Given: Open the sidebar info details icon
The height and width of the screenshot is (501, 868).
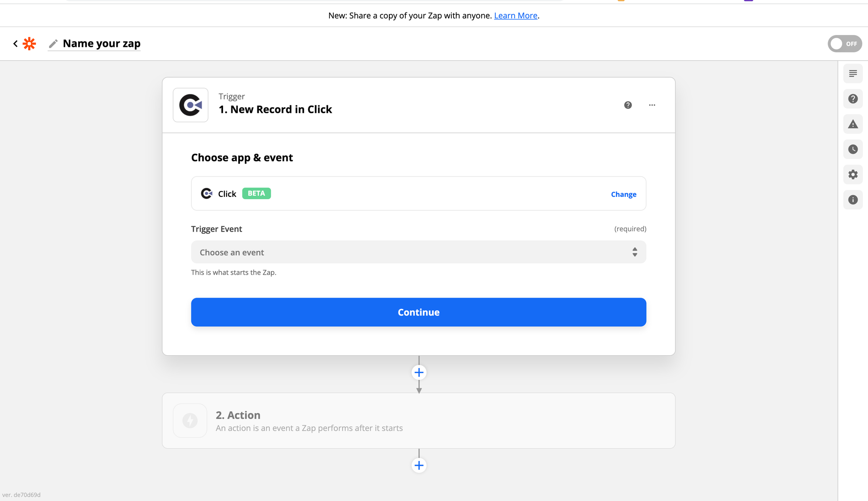Looking at the screenshot, I should tap(853, 200).
